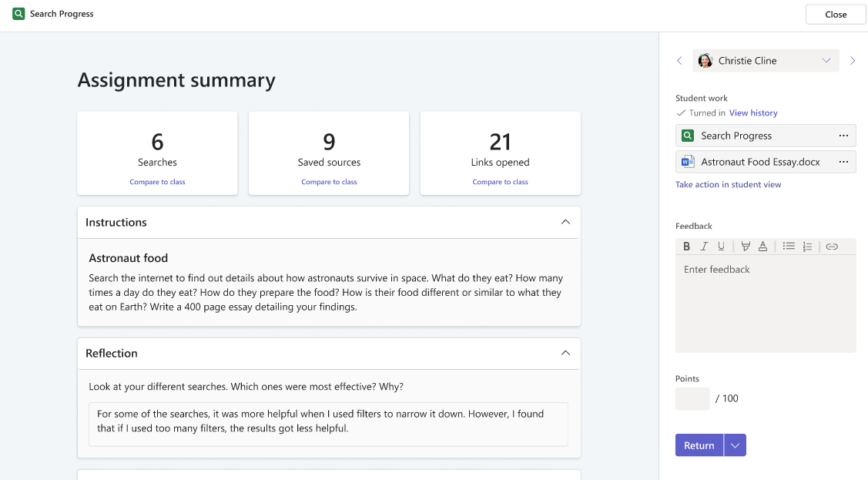Insert a hyperlink in feedback
The height and width of the screenshot is (480, 868).
[x=831, y=246]
